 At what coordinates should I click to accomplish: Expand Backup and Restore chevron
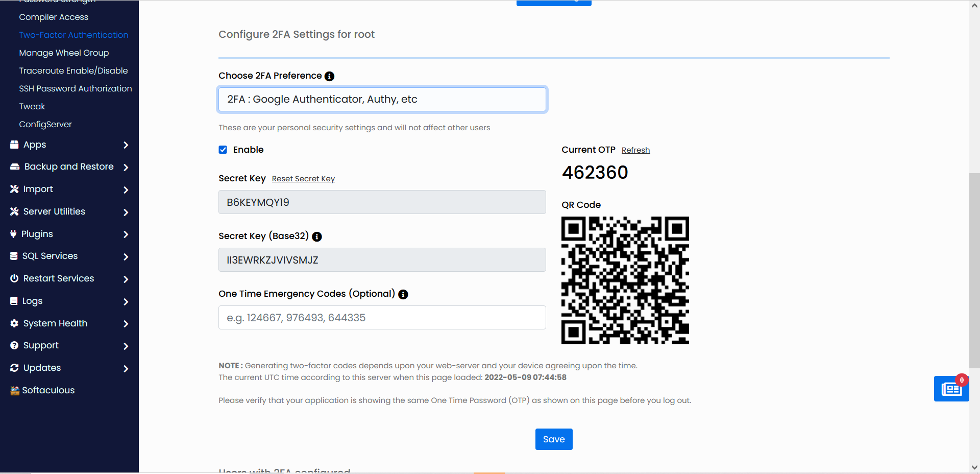[x=126, y=167]
